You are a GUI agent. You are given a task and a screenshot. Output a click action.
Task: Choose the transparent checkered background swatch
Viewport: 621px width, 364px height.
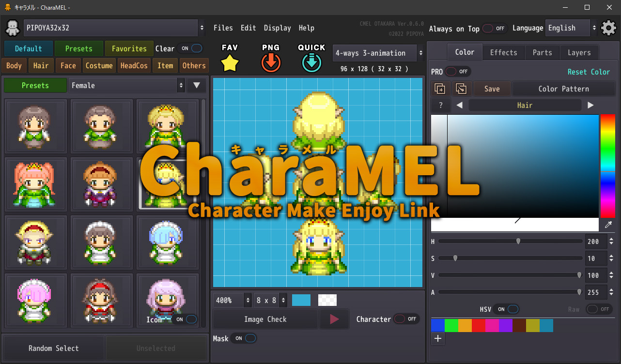(327, 300)
